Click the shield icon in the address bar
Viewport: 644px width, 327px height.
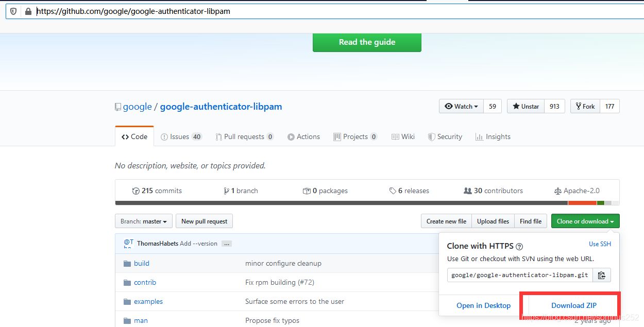13,11
